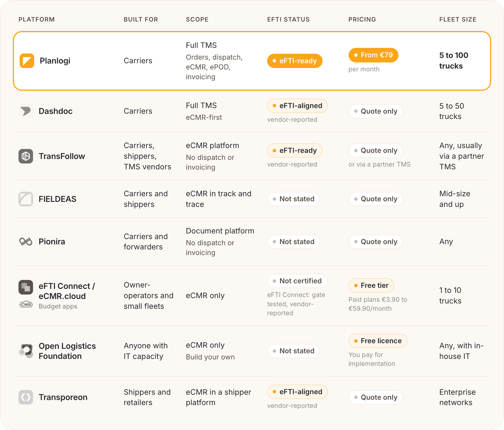
Task: Click Dashdoc's Quote only badge
Action: tap(375, 111)
